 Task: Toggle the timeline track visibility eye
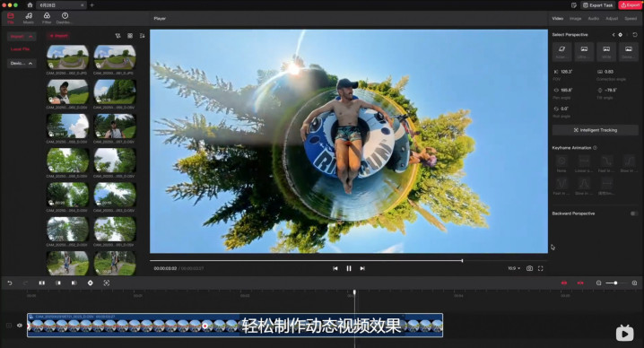[20, 326]
